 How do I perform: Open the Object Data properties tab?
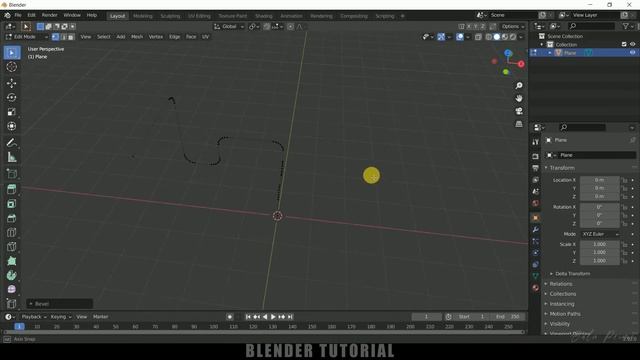536,276
